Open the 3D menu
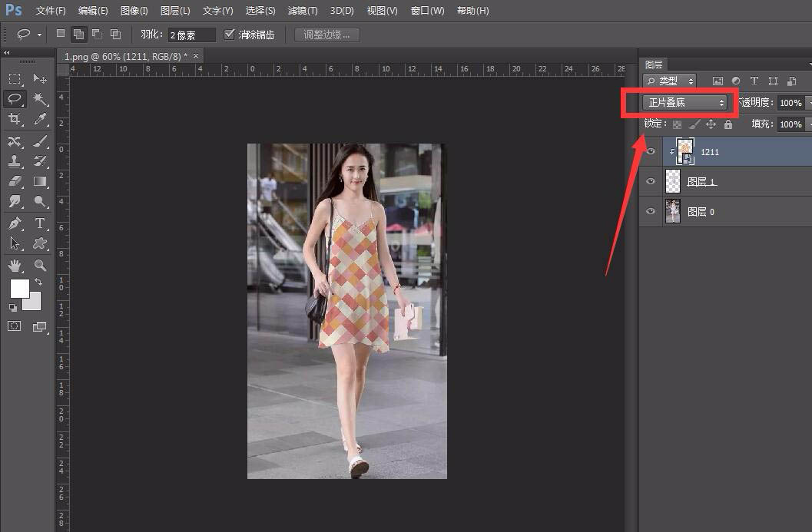Image resolution: width=812 pixels, height=532 pixels. pyautogui.click(x=342, y=10)
